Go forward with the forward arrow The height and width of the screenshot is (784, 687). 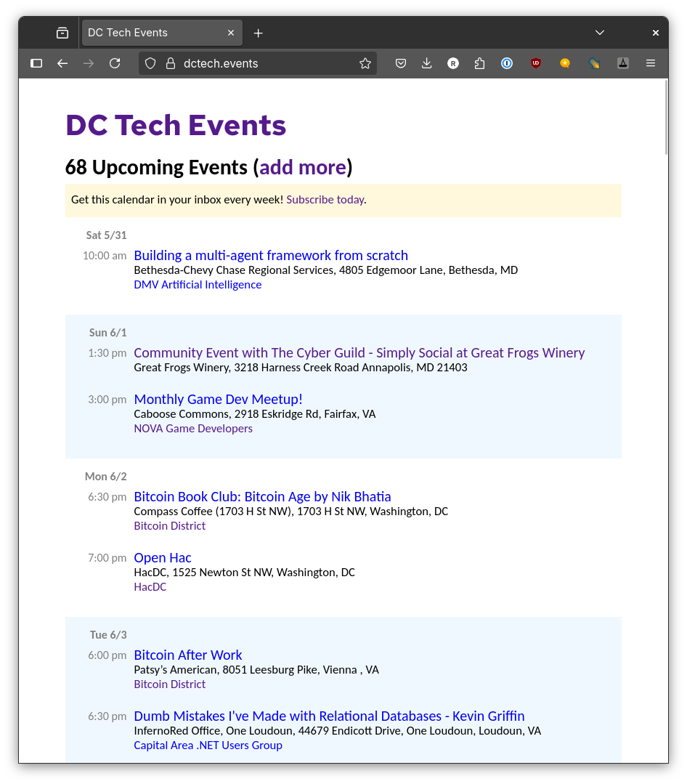point(89,63)
